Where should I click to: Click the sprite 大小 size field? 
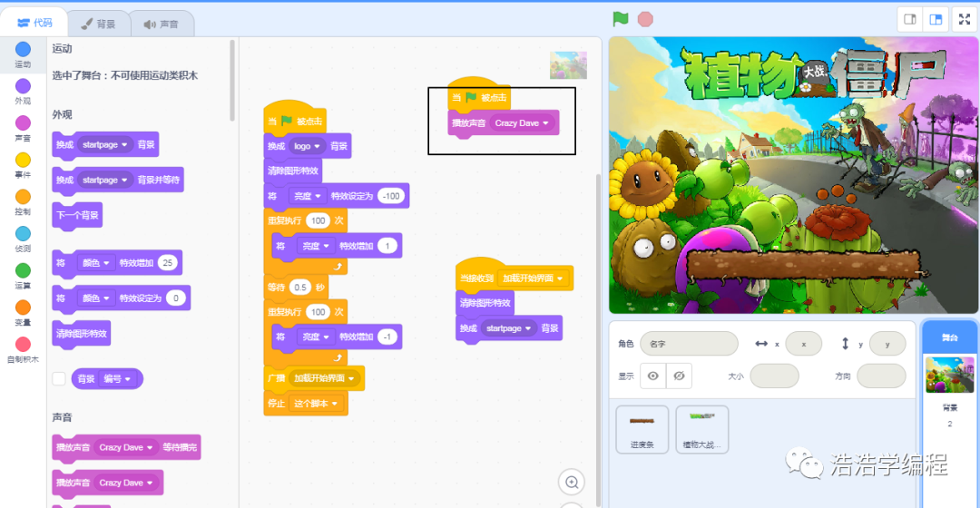pyautogui.click(x=774, y=376)
